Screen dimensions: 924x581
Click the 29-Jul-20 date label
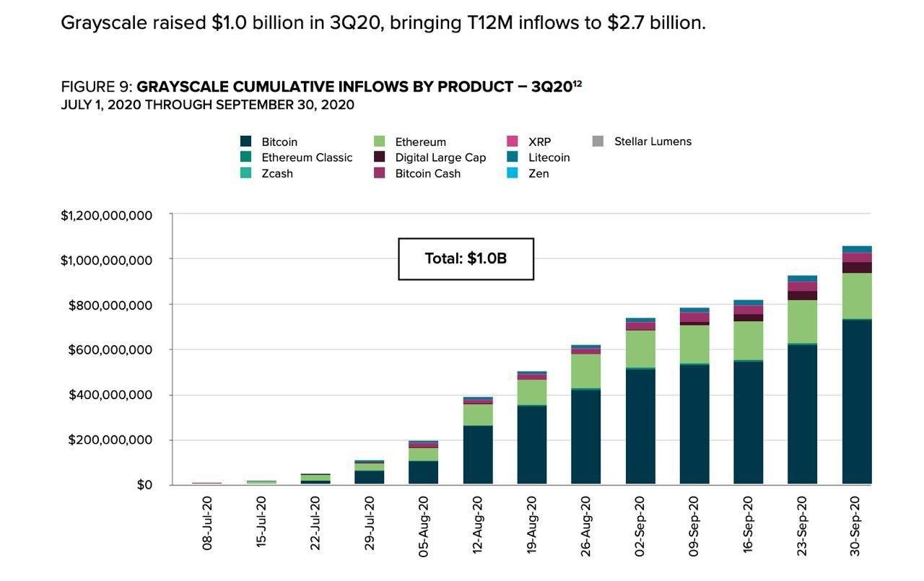[x=370, y=523]
